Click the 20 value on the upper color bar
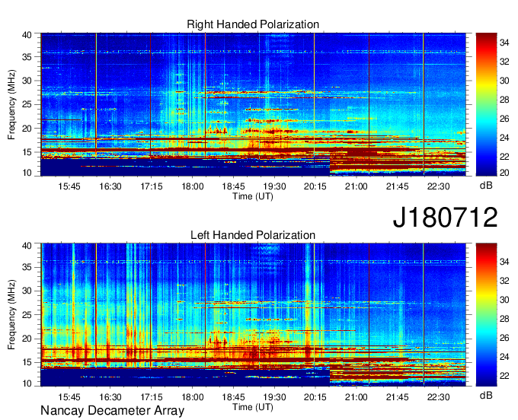 click(x=504, y=172)
